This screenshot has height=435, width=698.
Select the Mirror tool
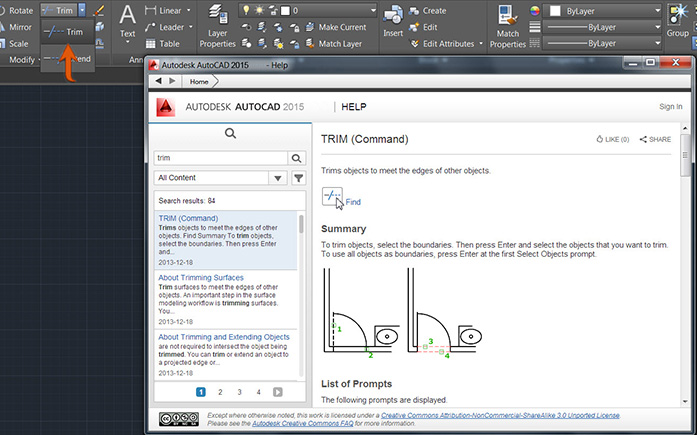16,27
